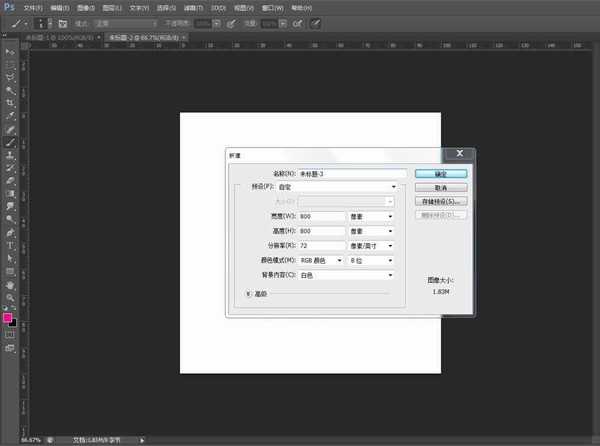Click the magenta foreground color swatch
The image size is (600, 446).
pyautogui.click(x=8, y=318)
